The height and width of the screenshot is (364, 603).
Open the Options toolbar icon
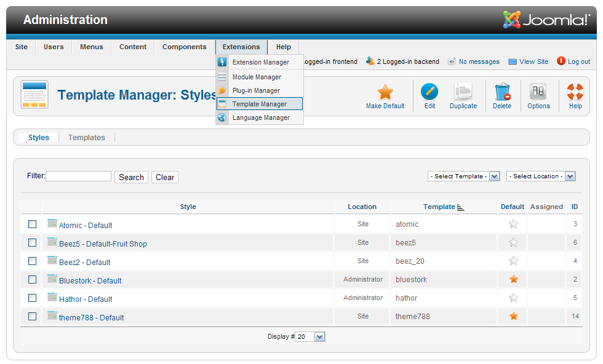click(538, 92)
